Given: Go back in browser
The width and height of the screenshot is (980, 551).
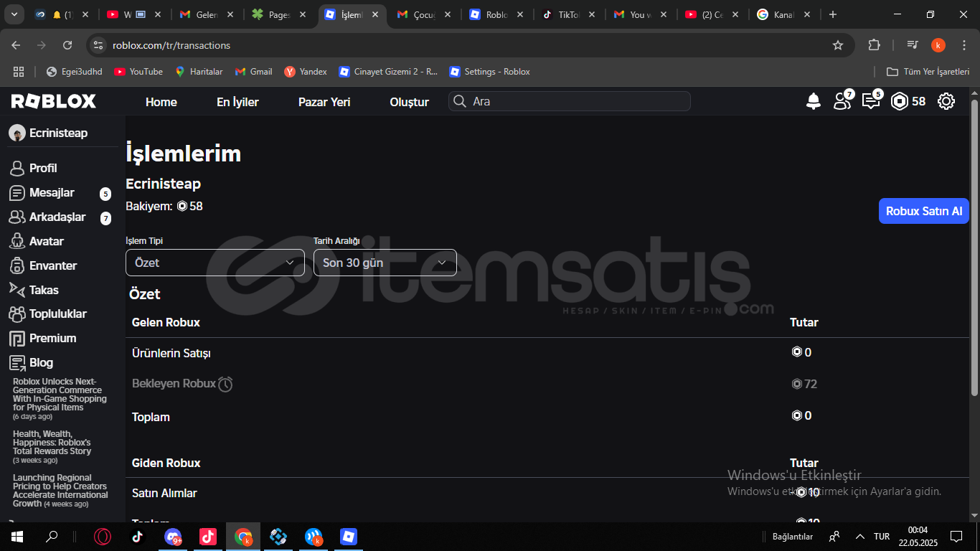Looking at the screenshot, I should tap(16, 45).
